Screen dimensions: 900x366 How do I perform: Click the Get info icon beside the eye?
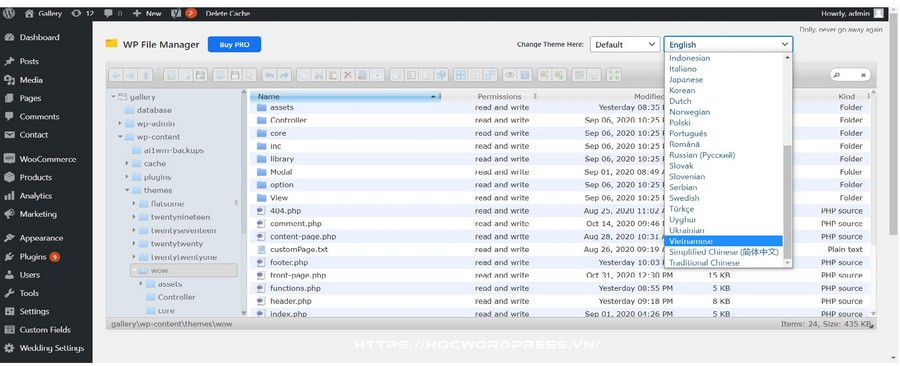click(525, 75)
